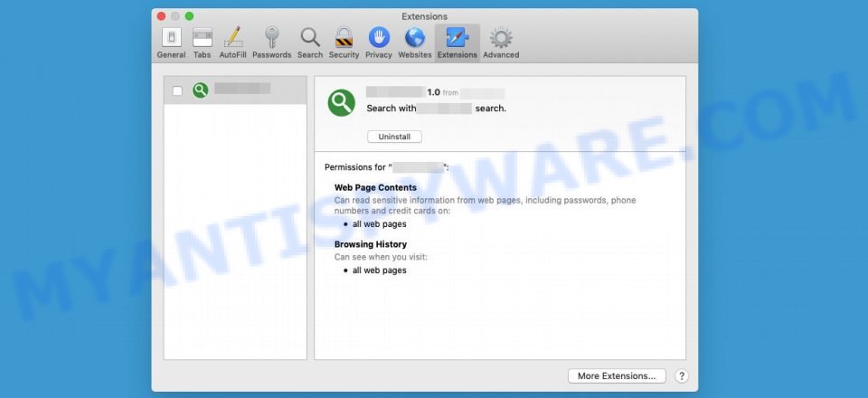Click the green search extension icon in sidebar list
This screenshot has width=868, height=398.
click(201, 90)
